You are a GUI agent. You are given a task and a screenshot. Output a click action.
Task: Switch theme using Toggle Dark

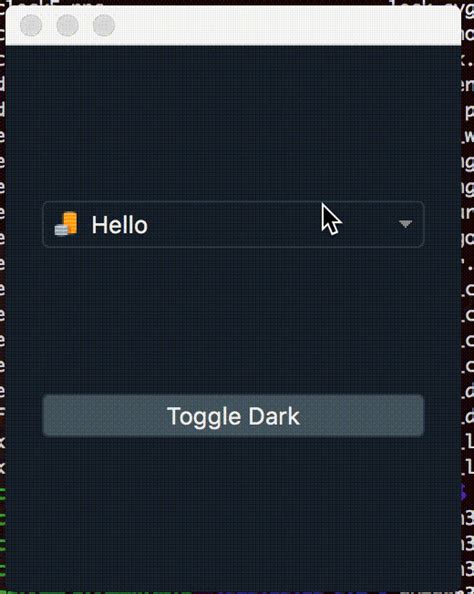pos(233,416)
